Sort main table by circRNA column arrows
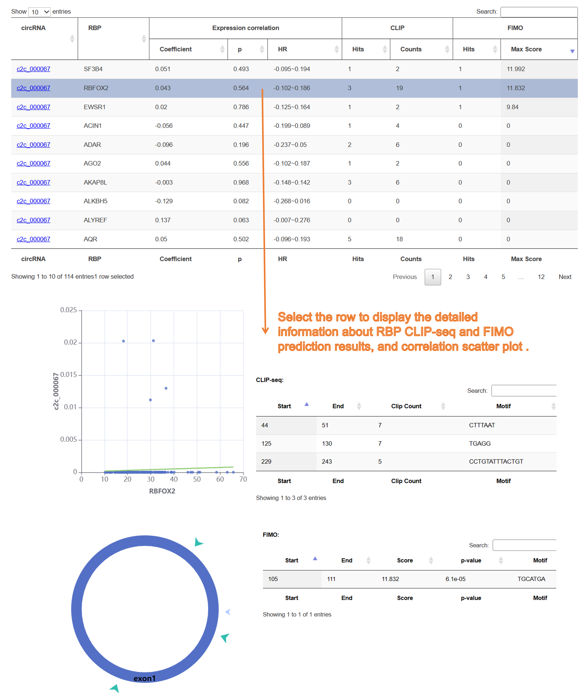 click(72, 39)
